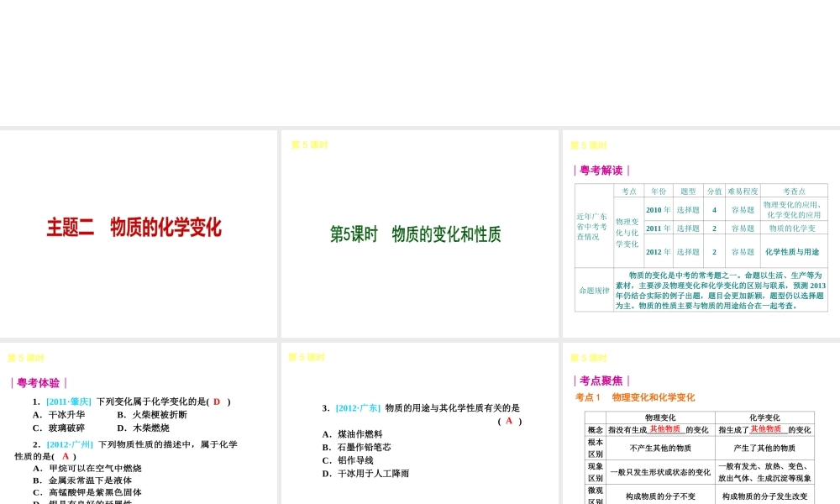This screenshot has height=504, width=840.
Task: Click the 题型 column header
Action: point(688,192)
